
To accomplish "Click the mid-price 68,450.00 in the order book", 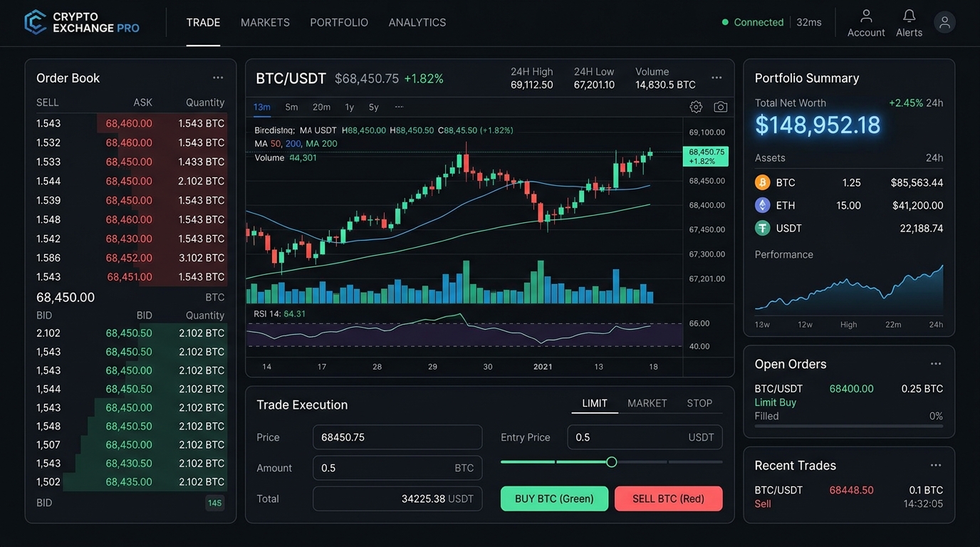I will tap(66, 297).
